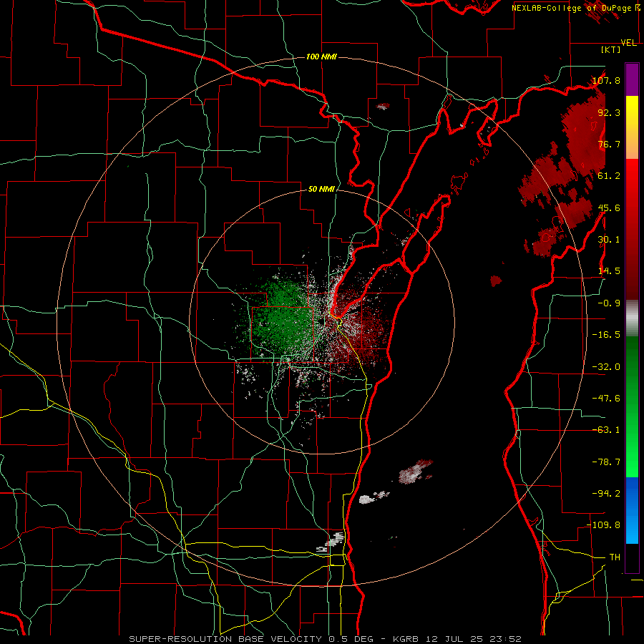Click the 50 NMI range ring label

321,190
